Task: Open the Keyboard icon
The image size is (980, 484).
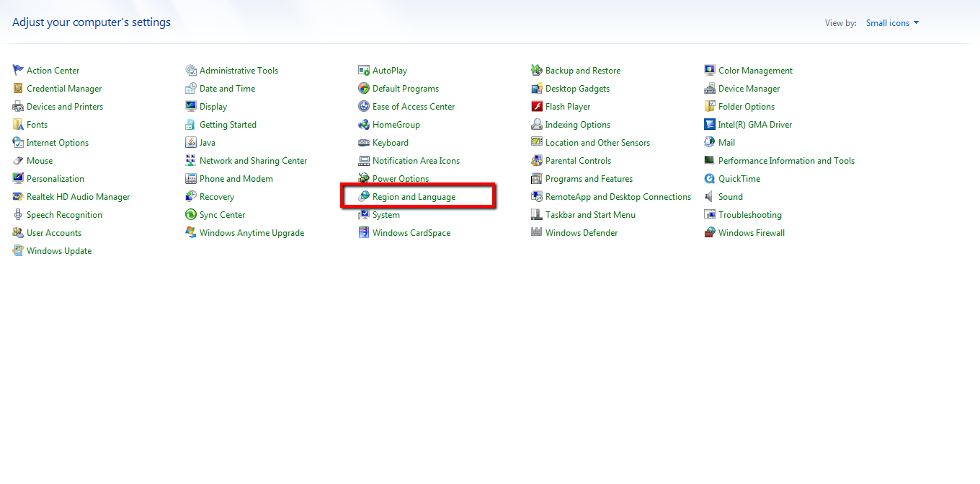Action: coord(364,142)
